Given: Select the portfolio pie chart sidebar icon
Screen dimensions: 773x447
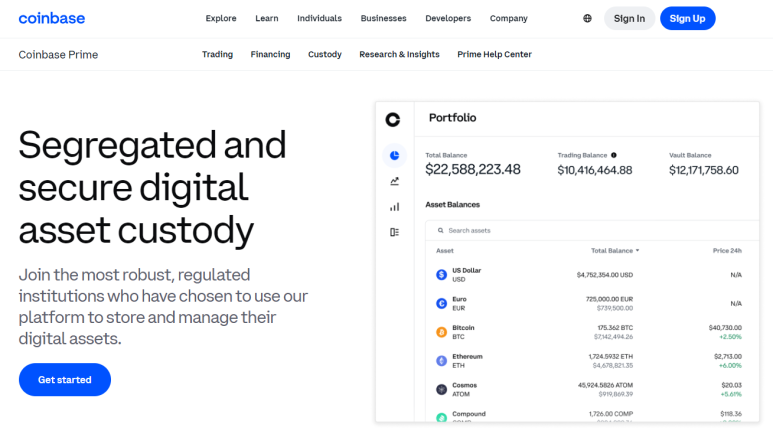Looking at the screenshot, I should pyautogui.click(x=394, y=155).
